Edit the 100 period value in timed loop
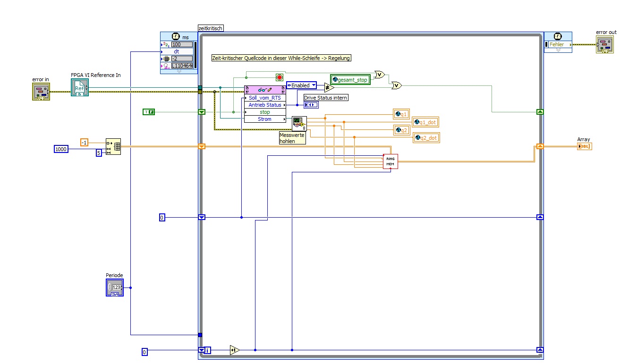Screen dimensions: 637x364 coord(182,44)
